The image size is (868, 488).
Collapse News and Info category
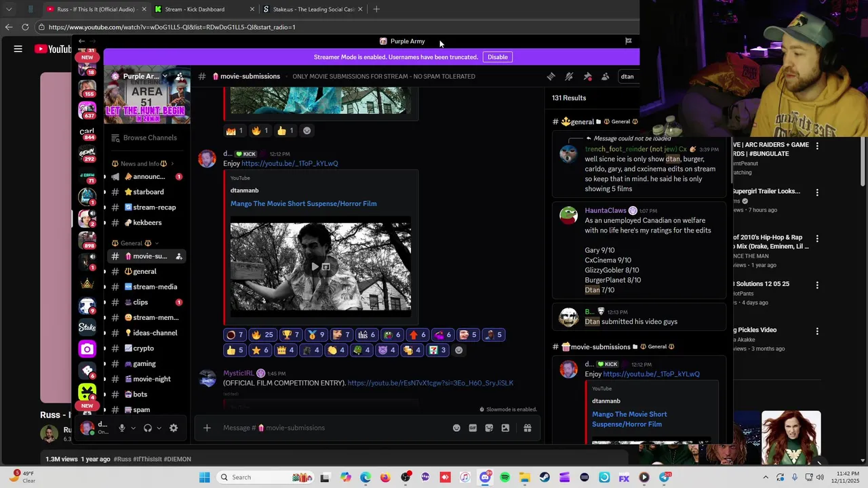[x=142, y=163]
